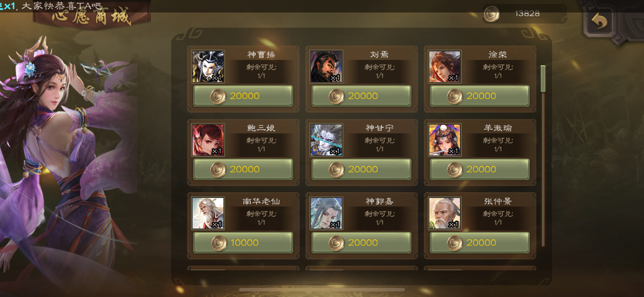Exchange 张仲景 for 20000 coins
The width and height of the screenshot is (644, 297).
[x=480, y=243]
